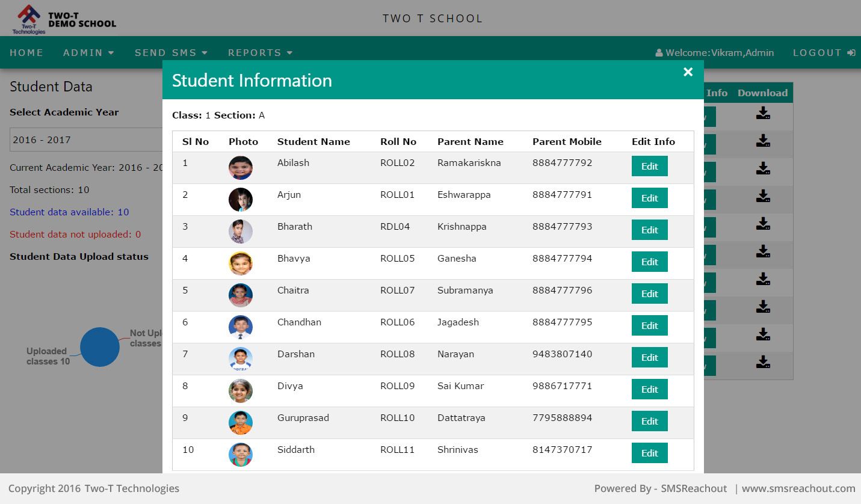861x504 pixels.
Task: Click mobile number 9483807140
Action: click(563, 354)
